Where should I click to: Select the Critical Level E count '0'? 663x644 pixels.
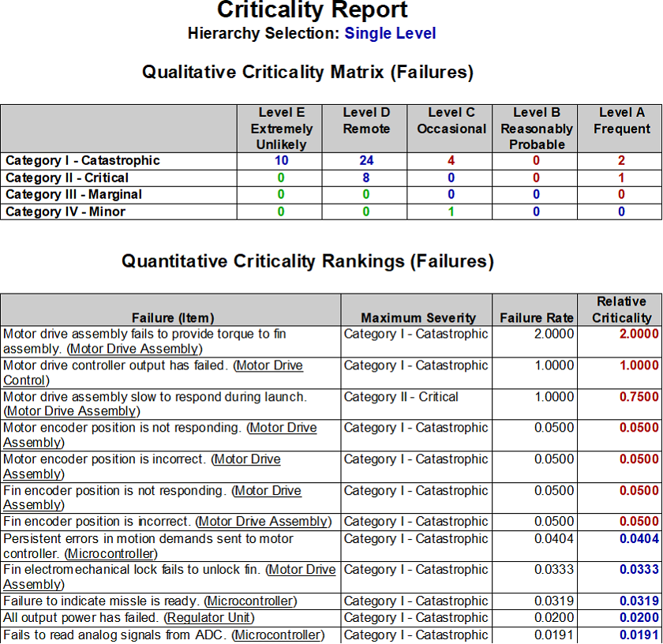(281, 178)
